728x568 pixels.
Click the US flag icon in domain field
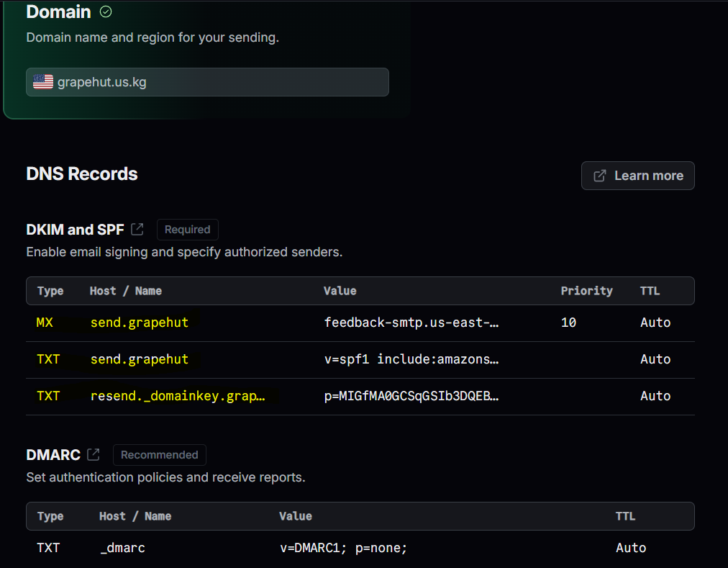click(x=43, y=82)
